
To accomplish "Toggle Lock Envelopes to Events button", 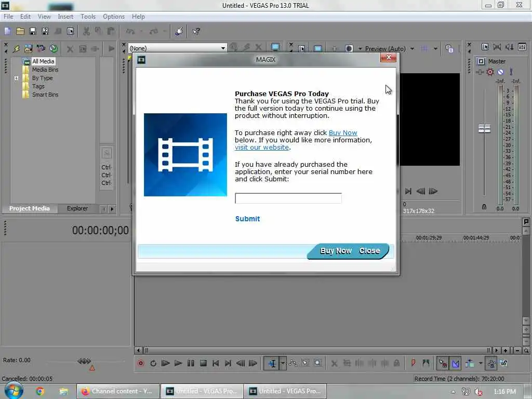I will pos(491,363).
